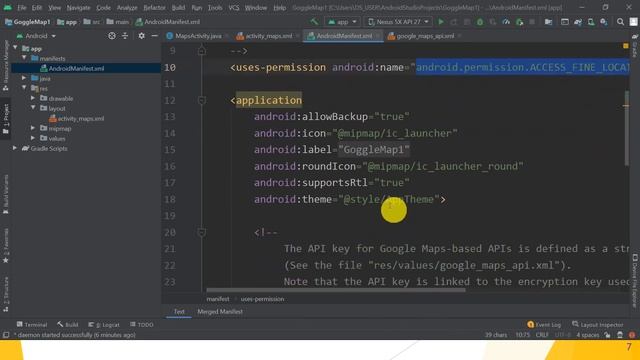Open the TODO tool window
This screenshot has height=360, width=640.
click(142, 324)
